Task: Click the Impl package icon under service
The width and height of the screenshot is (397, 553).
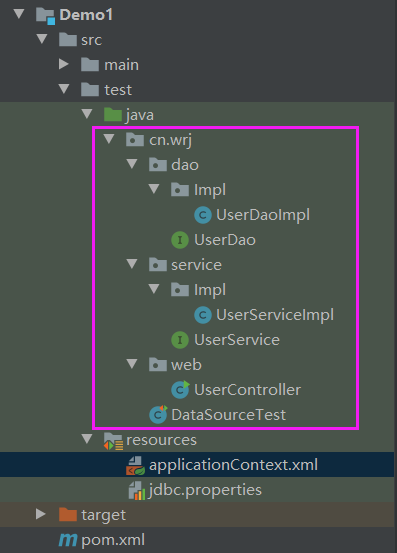Action: coord(180,290)
